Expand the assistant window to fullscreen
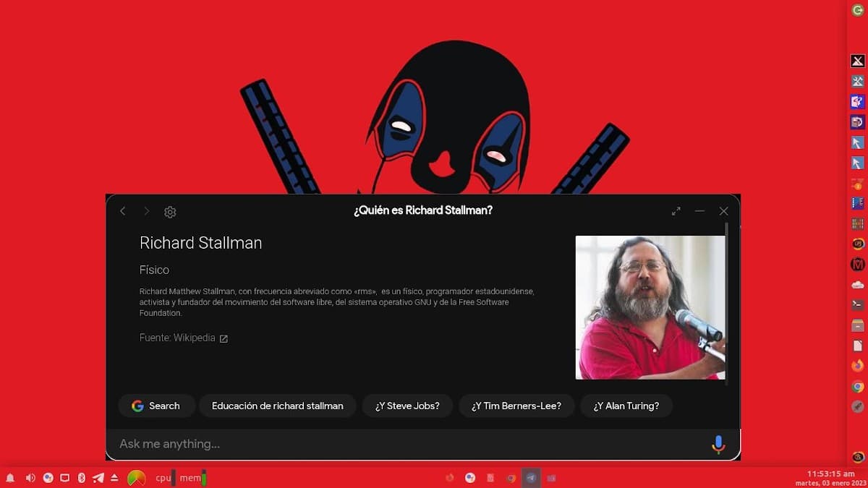This screenshot has height=488, width=868. [676, 211]
